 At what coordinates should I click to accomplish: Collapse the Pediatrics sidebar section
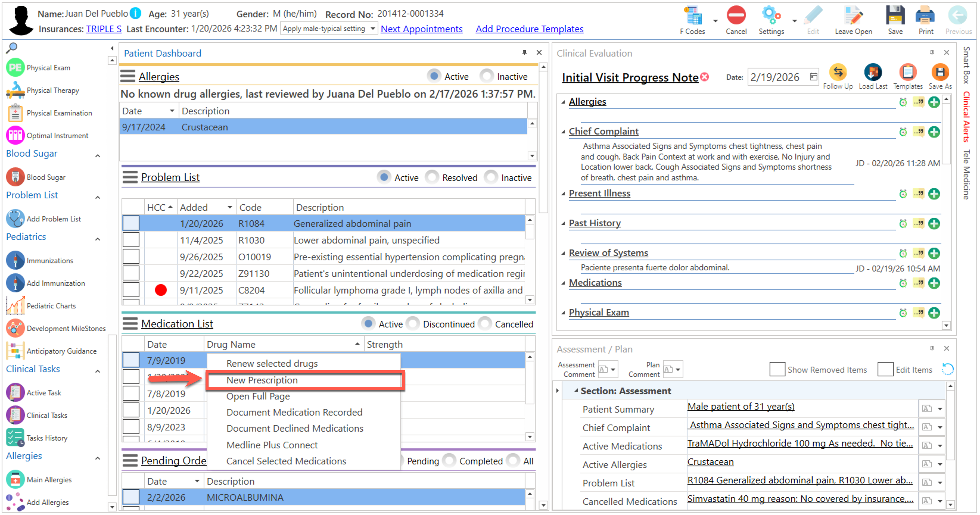pos(98,239)
